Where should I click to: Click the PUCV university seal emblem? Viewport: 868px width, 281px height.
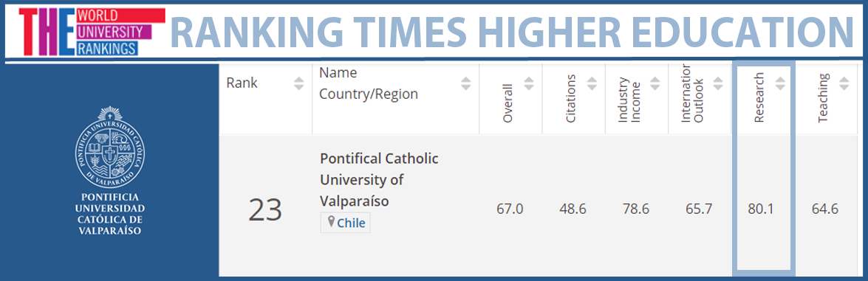click(110, 147)
